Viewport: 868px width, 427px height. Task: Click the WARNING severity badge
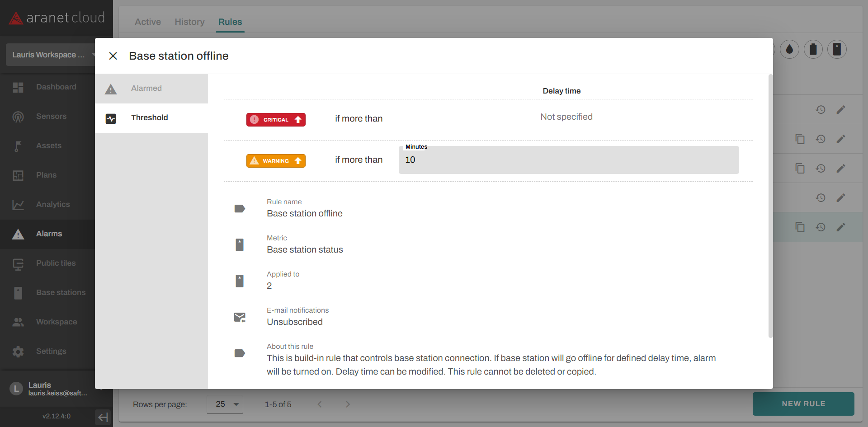(276, 161)
